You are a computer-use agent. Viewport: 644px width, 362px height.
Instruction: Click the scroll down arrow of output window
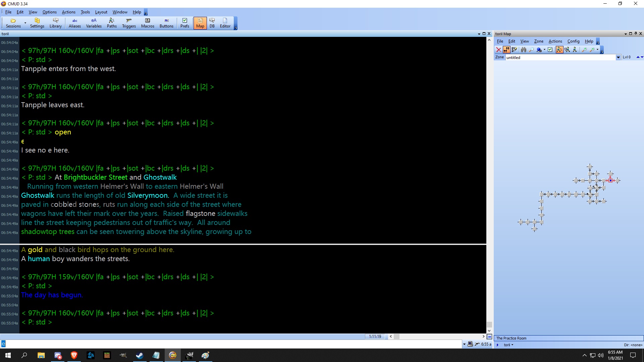[489, 331]
